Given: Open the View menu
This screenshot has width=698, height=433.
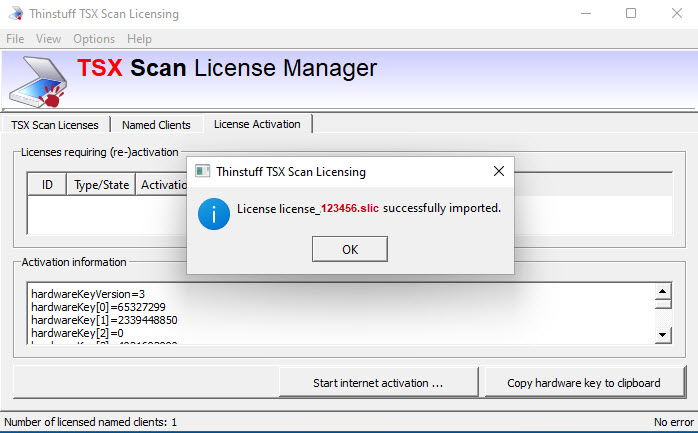Looking at the screenshot, I should pos(49,39).
